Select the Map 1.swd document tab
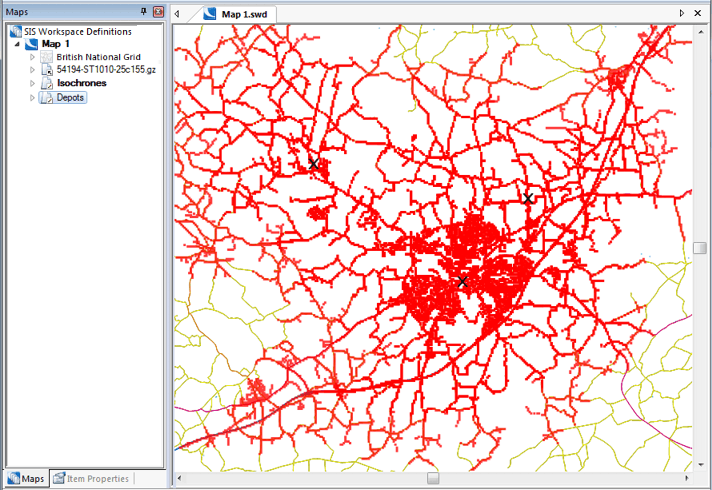Screen dimensions: 712x490 pos(238,14)
